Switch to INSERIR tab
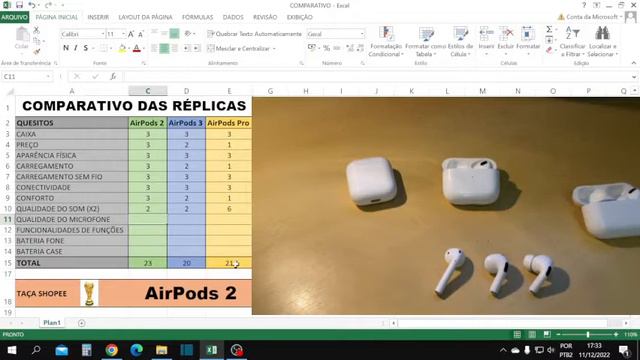Image resolution: width=640 pixels, height=360 pixels. [x=98, y=17]
